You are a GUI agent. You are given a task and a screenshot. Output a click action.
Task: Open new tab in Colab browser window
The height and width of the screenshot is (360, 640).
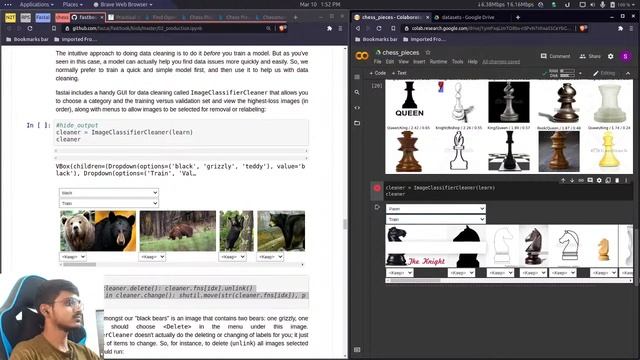pos(518,17)
